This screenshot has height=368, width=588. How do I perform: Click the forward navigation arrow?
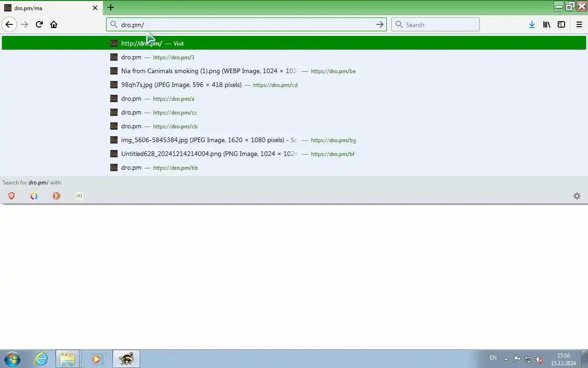(x=24, y=24)
